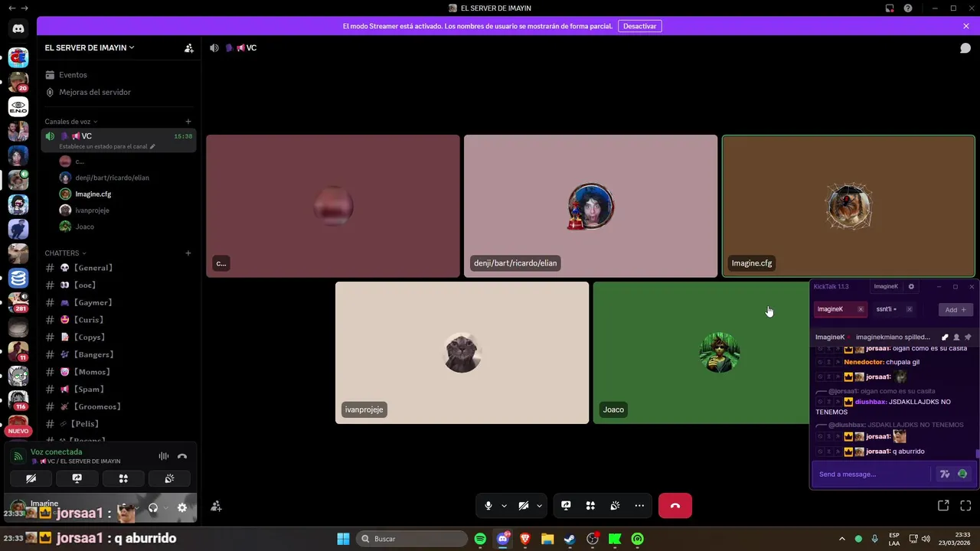
Task: Expand audio output options beside headphones
Action: (x=165, y=507)
